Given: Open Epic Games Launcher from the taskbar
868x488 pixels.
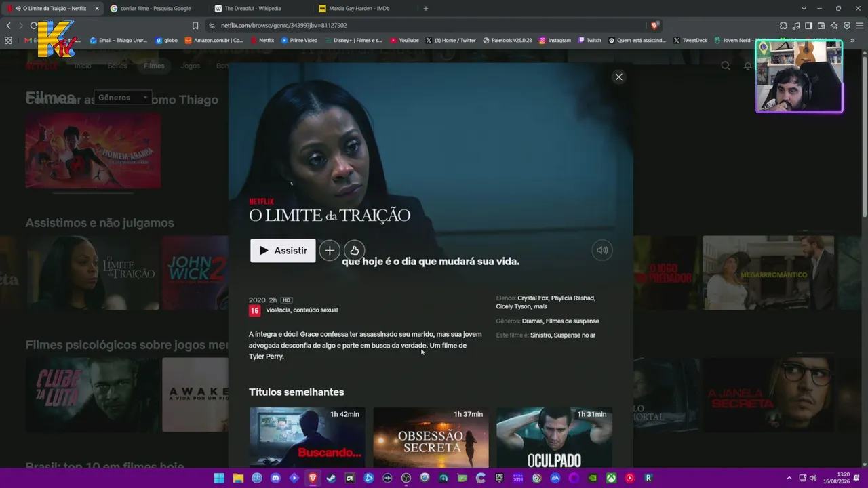Looking at the screenshot, I should [x=500, y=478].
